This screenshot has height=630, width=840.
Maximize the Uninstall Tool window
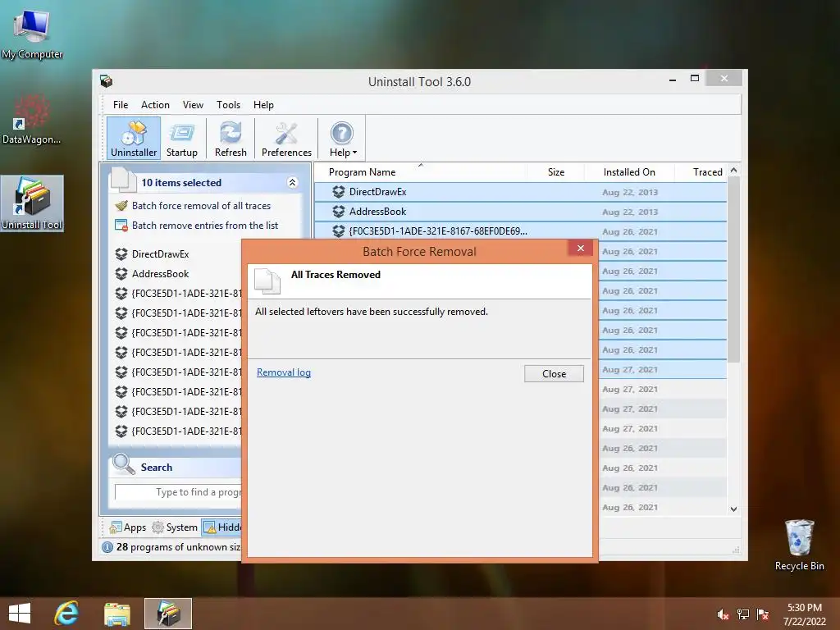coord(694,79)
